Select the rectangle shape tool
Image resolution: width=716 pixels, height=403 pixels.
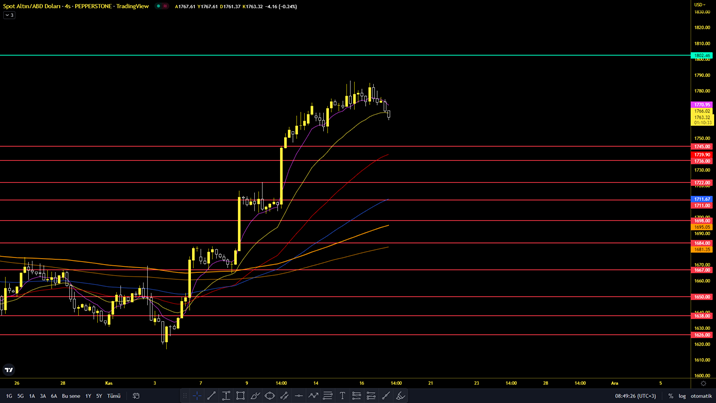[x=240, y=396]
